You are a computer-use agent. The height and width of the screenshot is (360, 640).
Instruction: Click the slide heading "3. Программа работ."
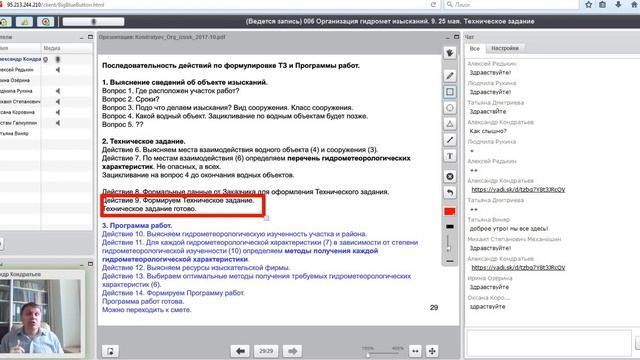[x=137, y=225]
